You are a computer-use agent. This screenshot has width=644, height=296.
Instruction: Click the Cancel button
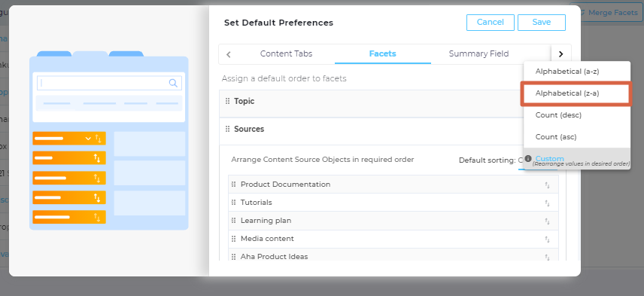(491, 23)
